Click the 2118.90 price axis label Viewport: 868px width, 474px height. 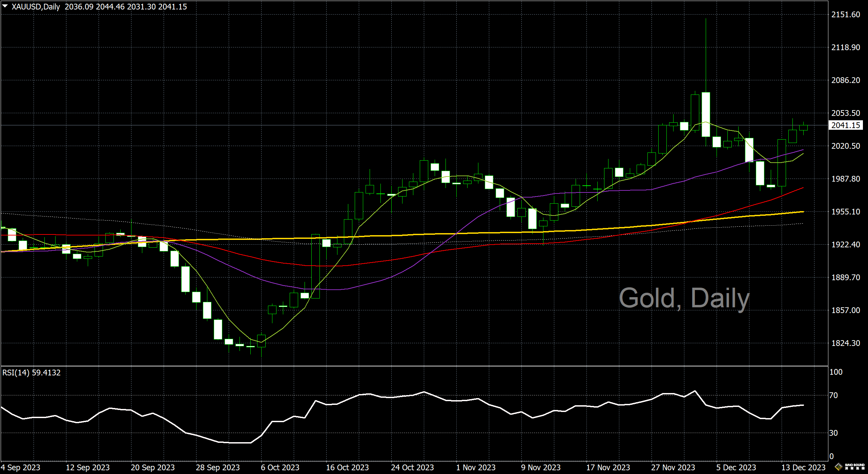pos(846,47)
